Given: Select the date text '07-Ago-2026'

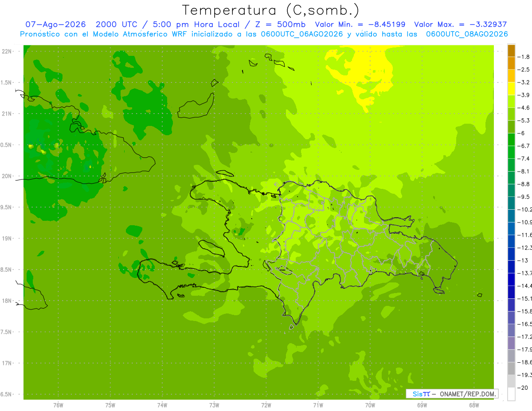Looking at the screenshot, I should [x=55, y=24].
